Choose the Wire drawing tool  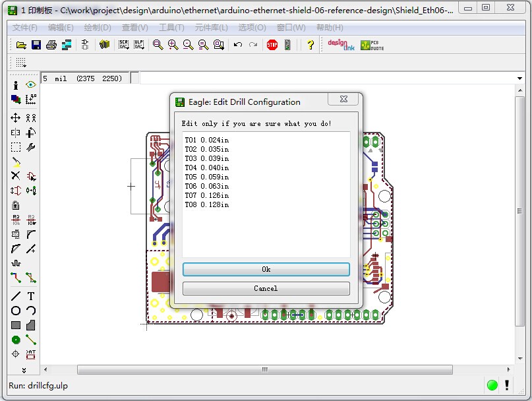15,297
